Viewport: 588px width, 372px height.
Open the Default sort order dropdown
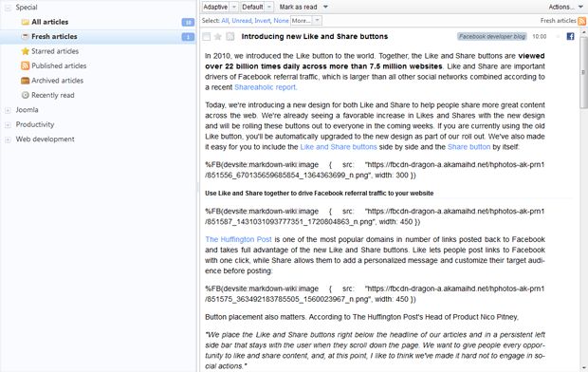coord(257,7)
